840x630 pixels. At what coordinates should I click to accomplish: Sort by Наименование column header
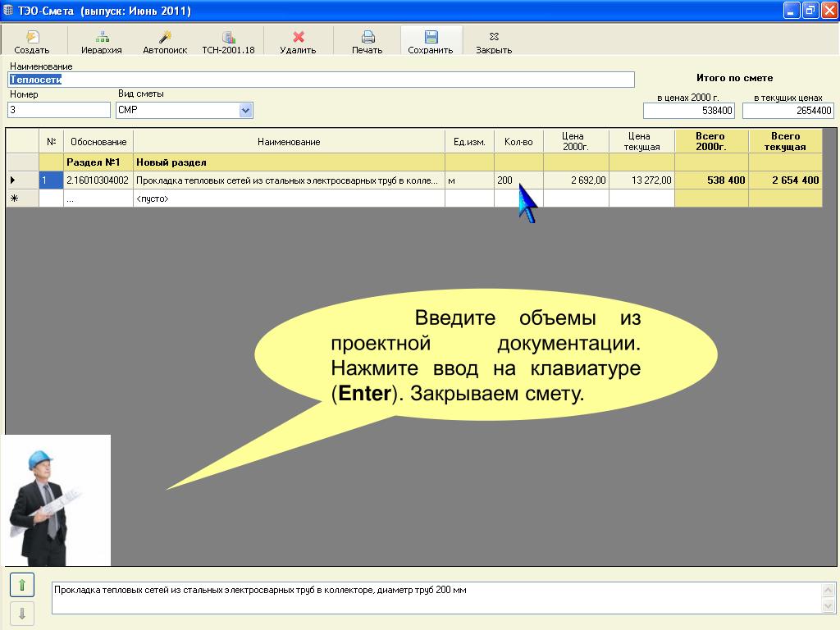tap(289, 141)
